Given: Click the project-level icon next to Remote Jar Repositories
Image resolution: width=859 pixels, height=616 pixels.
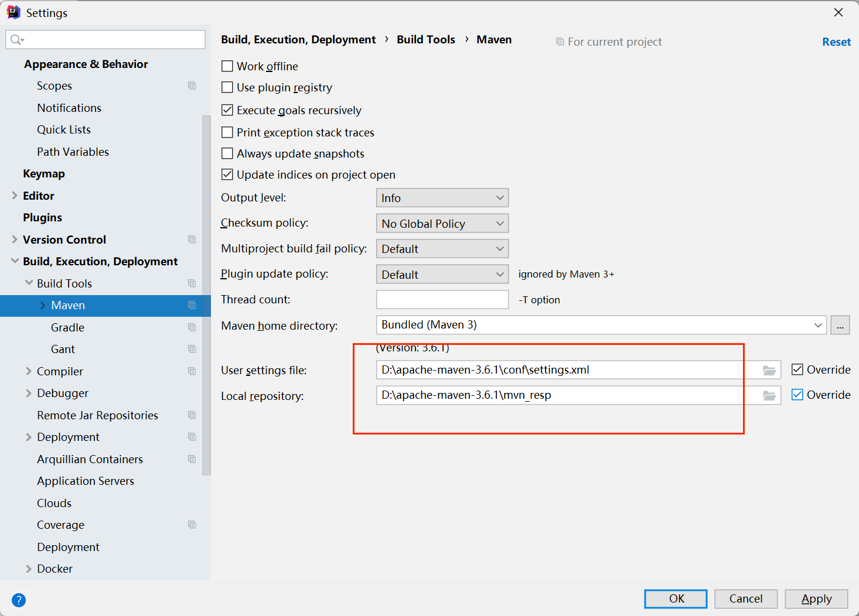Looking at the screenshot, I should 192,415.
